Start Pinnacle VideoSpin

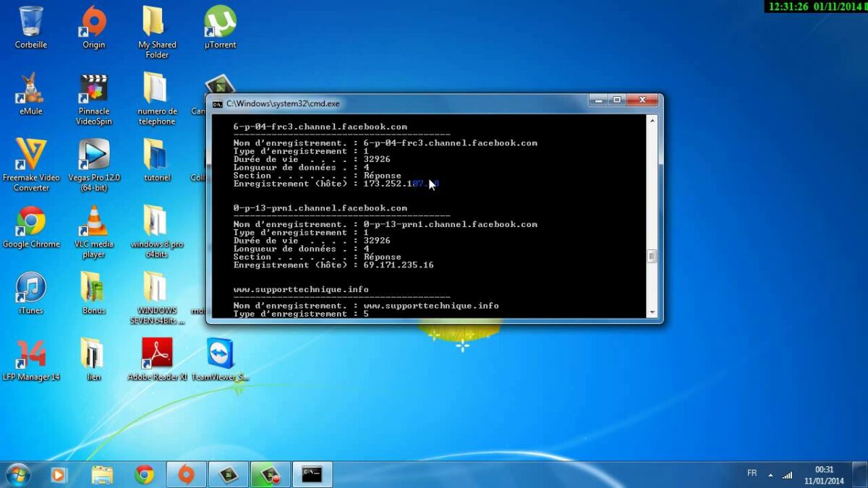click(93, 85)
